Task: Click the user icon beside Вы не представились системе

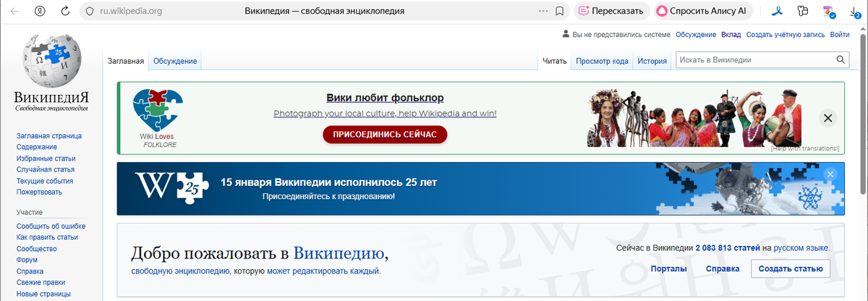Action: (566, 34)
